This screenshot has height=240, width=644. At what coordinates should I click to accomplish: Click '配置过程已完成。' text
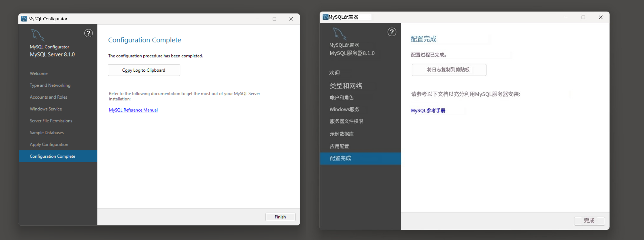[429, 55]
